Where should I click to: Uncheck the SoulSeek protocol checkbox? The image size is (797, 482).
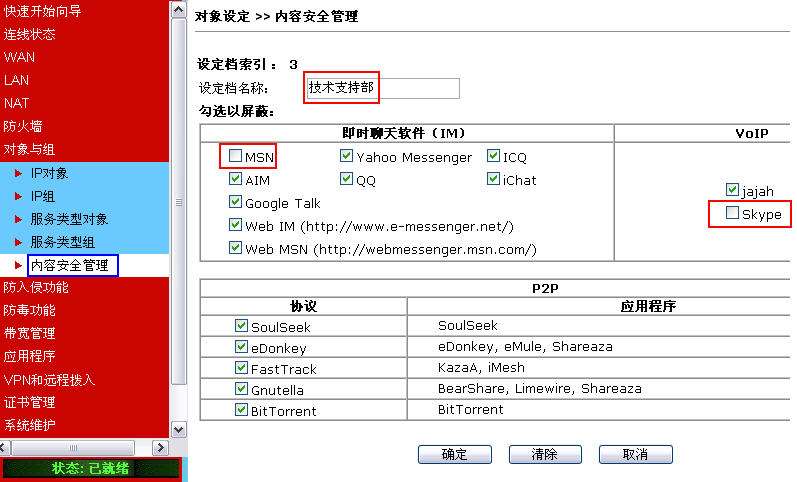(241, 326)
